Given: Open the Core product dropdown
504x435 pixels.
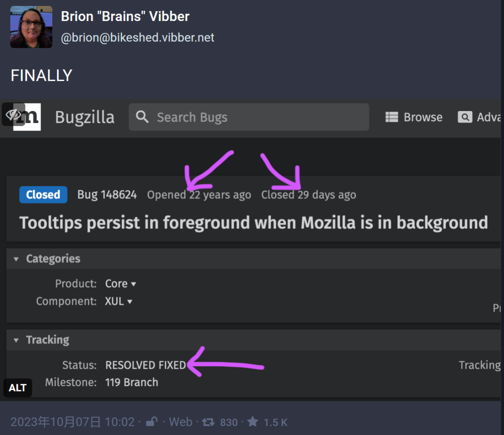Looking at the screenshot, I should click(x=120, y=284).
